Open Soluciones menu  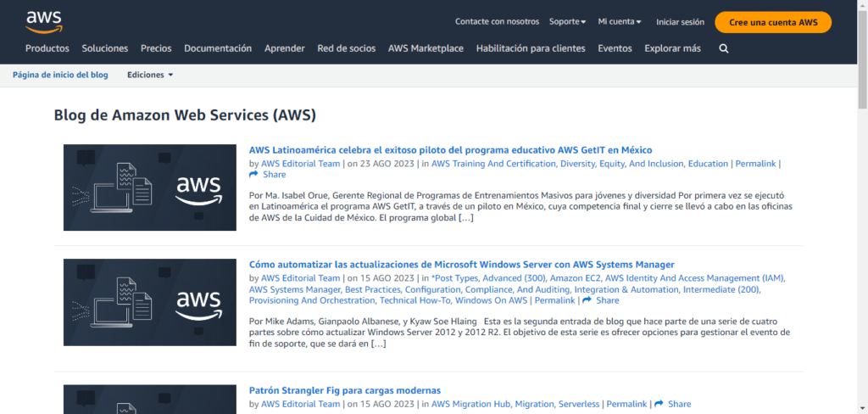point(105,48)
